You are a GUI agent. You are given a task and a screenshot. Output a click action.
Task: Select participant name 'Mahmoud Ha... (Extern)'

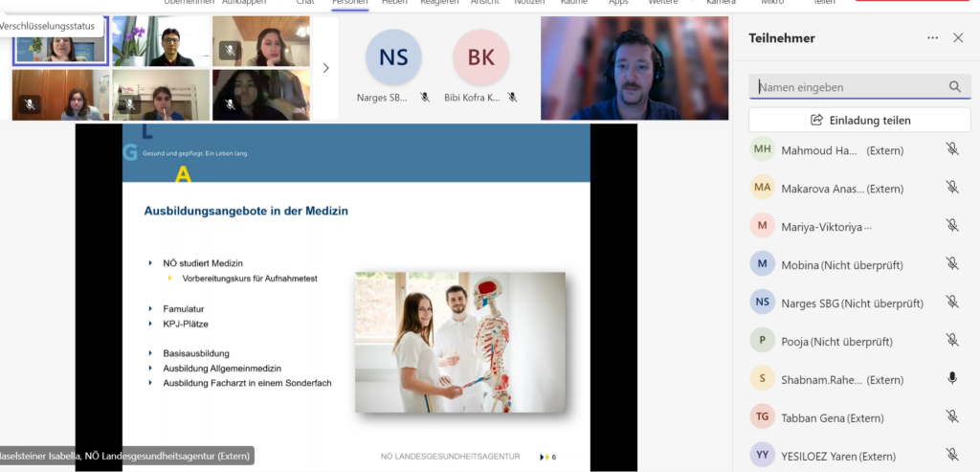click(842, 150)
